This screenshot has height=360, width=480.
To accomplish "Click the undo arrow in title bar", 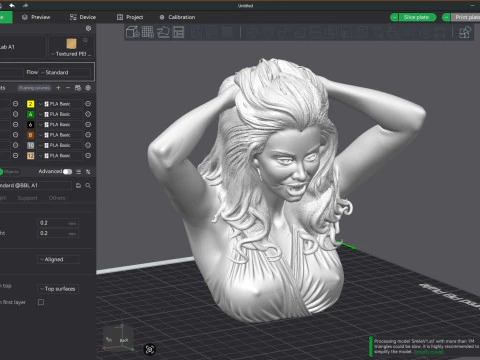I will point(12,5).
